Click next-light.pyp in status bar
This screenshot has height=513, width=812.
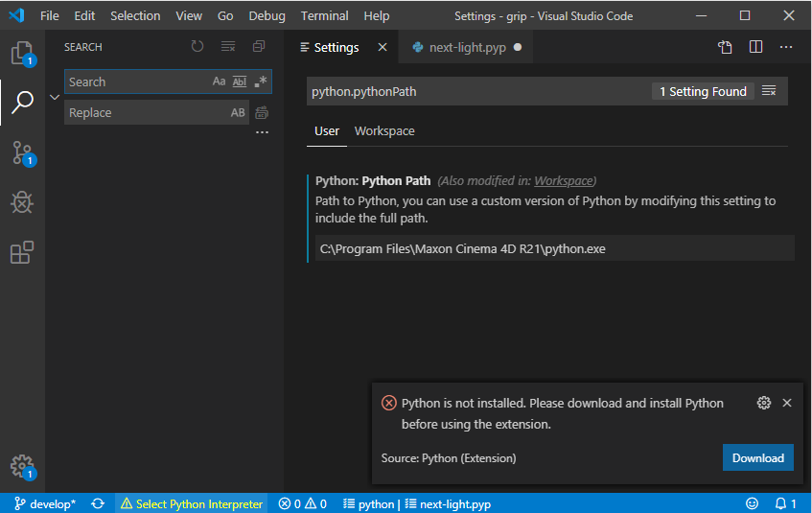coord(448,503)
